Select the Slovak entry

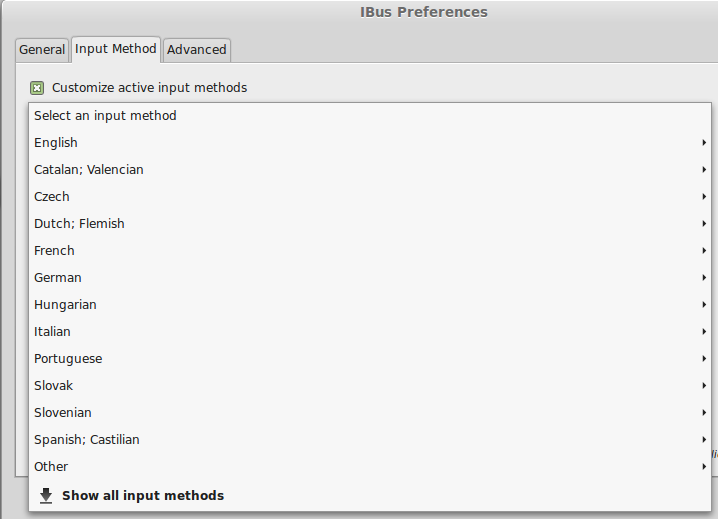click(x=370, y=386)
